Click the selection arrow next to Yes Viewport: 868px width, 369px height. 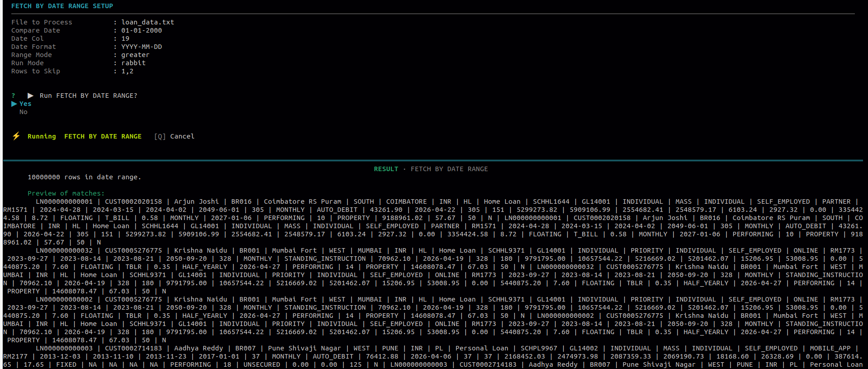point(14,104)
